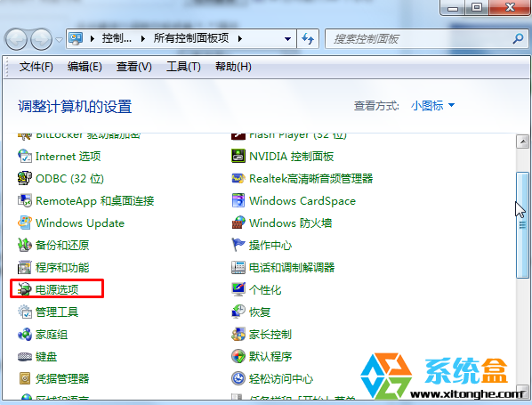Click the 轻松访问中心 icon
Viewport: 532px width, 405px height.
click(x=238, y=378)
